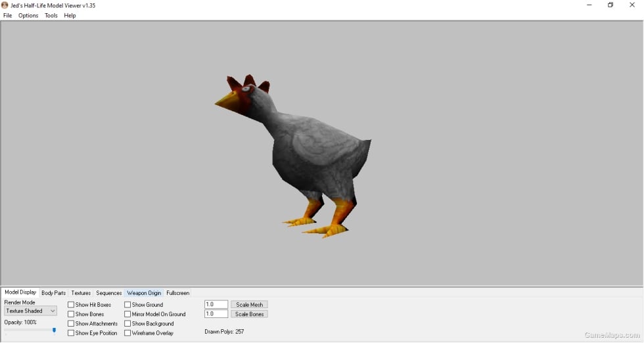Restore down the Model Viewer window
Screen dimensions: 644x343
click(x=610, y=5)
